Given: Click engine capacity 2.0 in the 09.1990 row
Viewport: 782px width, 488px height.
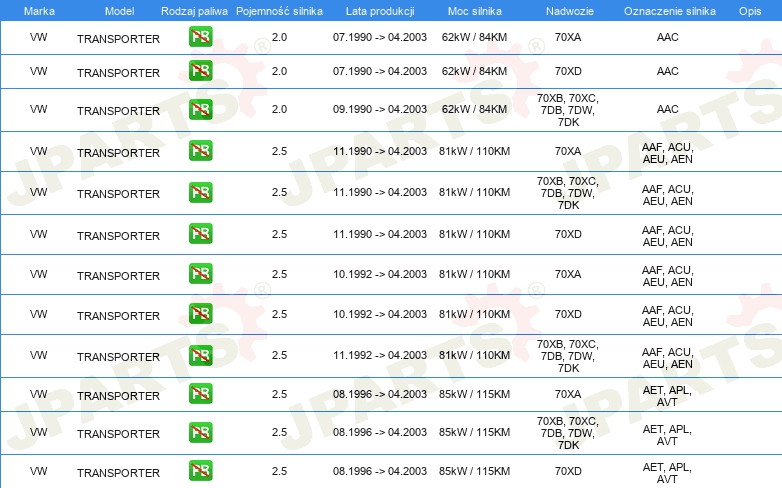Looking at the screenshot, I should point(279,109).
